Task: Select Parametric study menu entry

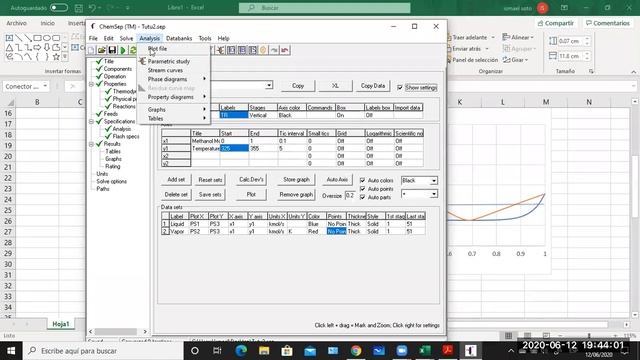Action: (169, 61)
